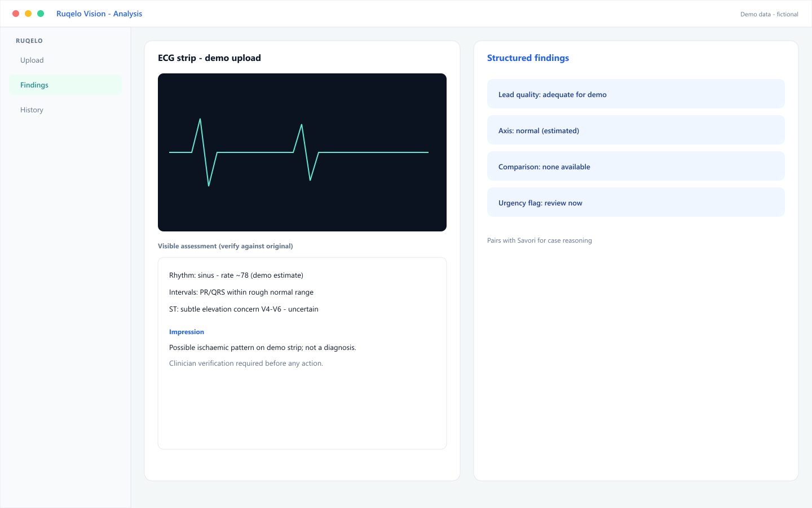Select the 'Lead quality: adequate for demo' finding
The image size is (812, 508).
pos(636,94)
